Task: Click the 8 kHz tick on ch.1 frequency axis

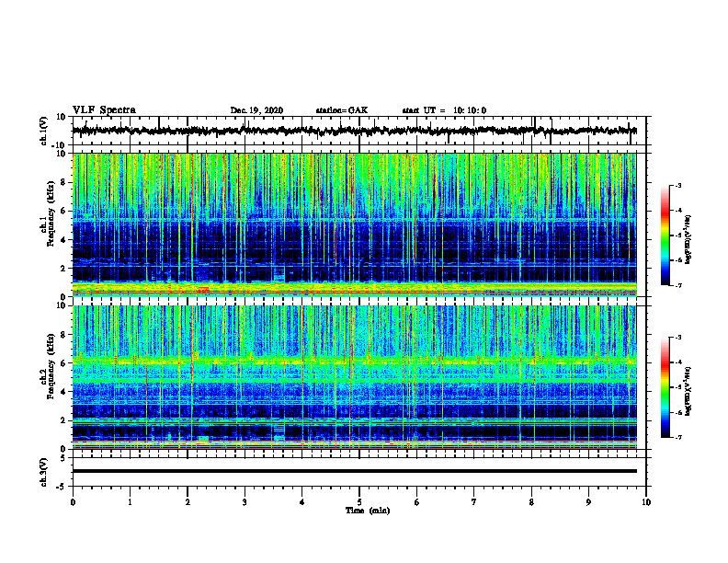Action: (x=63, y=182)
